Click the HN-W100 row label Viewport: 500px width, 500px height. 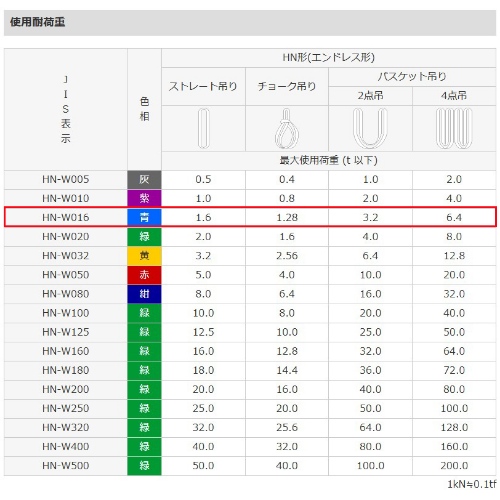[x=66, y=313]
